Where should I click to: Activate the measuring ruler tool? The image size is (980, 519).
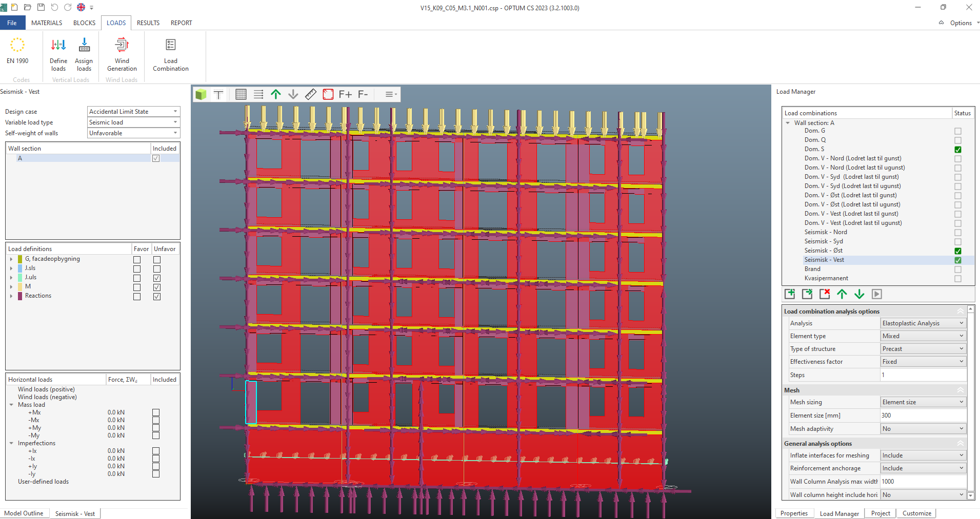(x=310, y=94)
